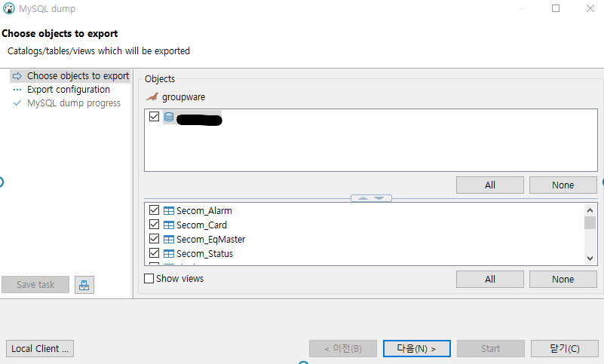Select the MySQL dump progress step
Screen dimensions: 604x364
(73, 103)
